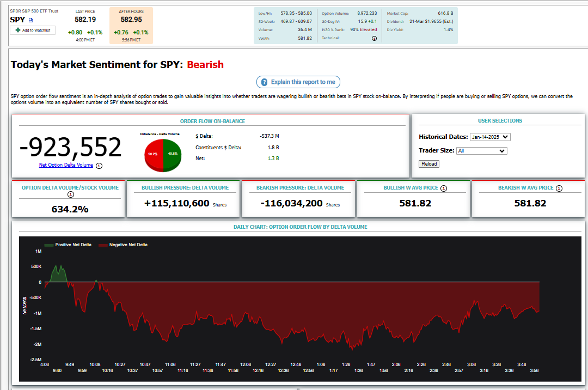The height and width of the screenshot is (390, 588).
Task: Click info icon next to Net Option Delta Volume link
Action: pyautogui.click(x=99, y=166)
